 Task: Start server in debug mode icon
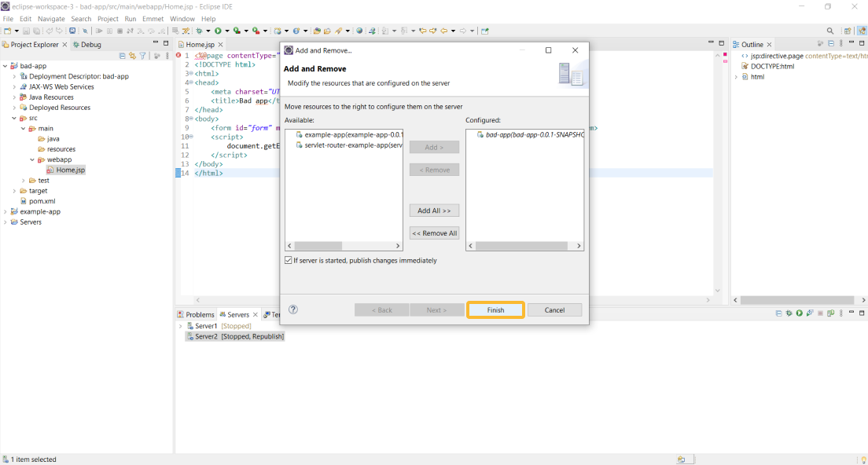[789, 313]
